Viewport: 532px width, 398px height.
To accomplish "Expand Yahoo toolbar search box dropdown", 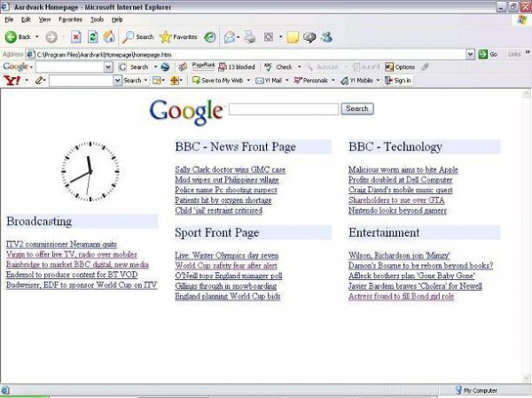I will pos(117,81).
